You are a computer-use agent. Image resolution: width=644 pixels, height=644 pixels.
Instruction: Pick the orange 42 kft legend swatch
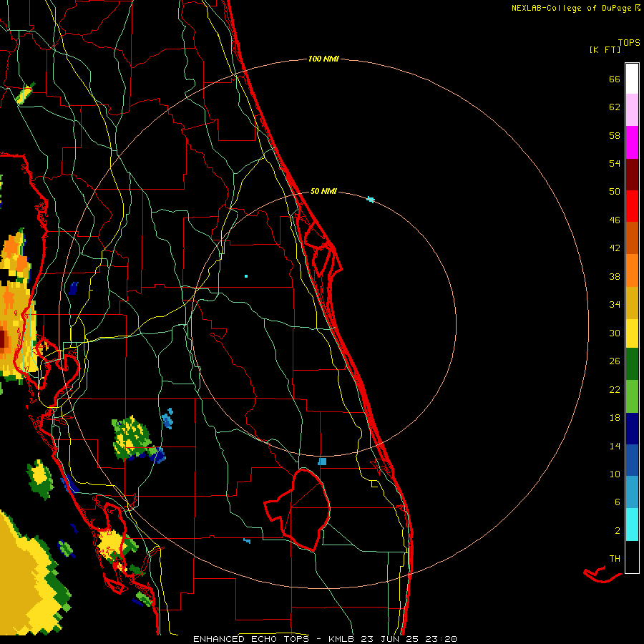pos(632,270)
